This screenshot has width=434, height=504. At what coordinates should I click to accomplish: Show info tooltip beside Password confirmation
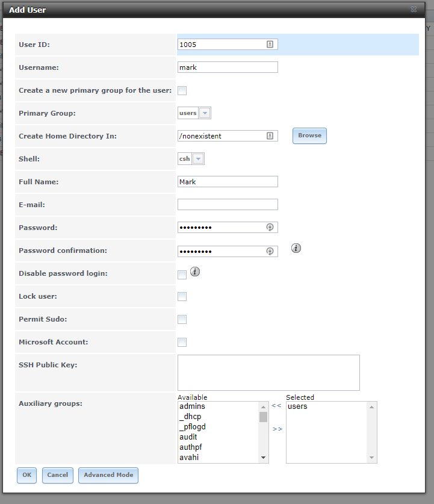(296, 248)
